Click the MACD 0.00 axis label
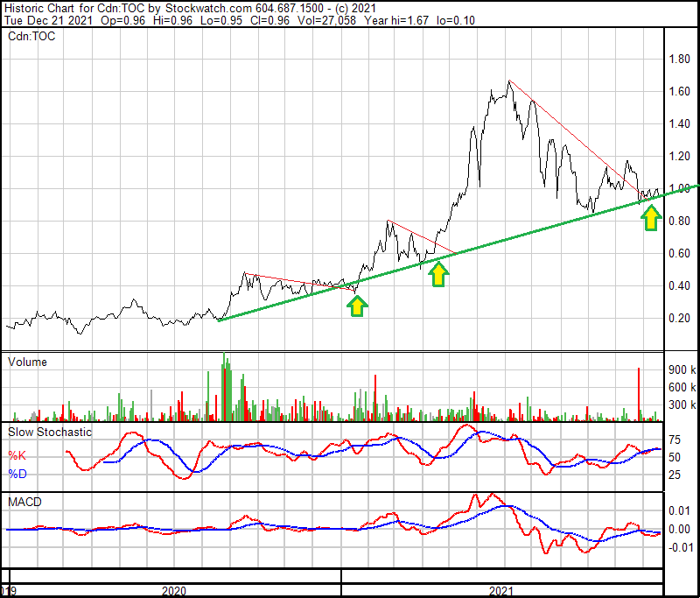The image size is (700, 598). point(679,529)
